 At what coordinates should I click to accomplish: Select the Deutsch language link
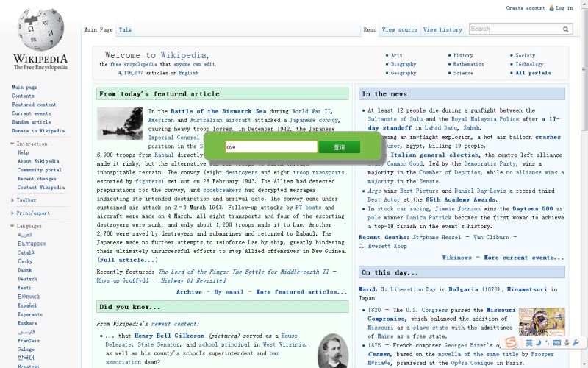27,279
